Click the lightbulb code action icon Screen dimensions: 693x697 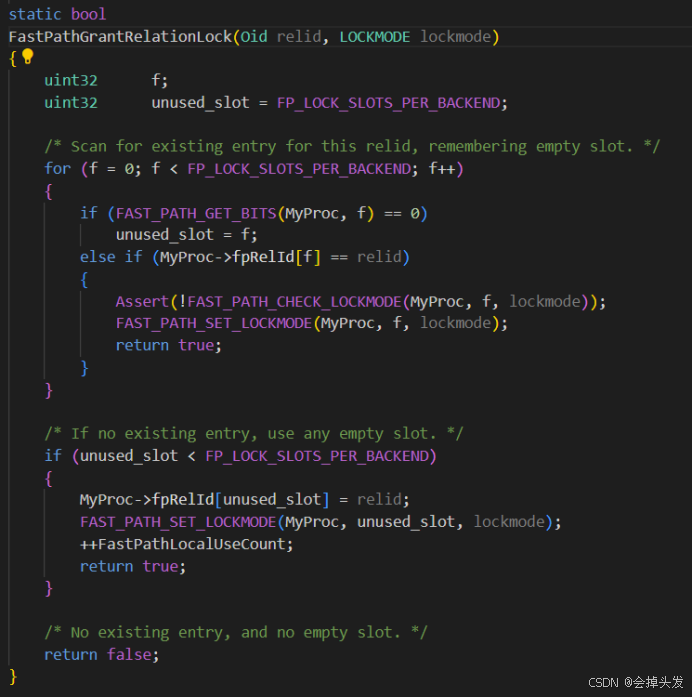point(28,56)
